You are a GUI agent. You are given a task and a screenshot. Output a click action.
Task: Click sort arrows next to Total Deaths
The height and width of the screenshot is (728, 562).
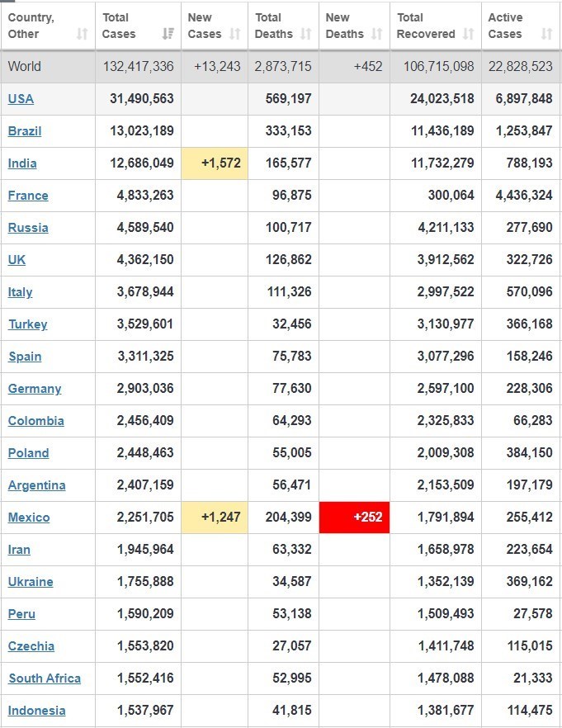[306, 34]
